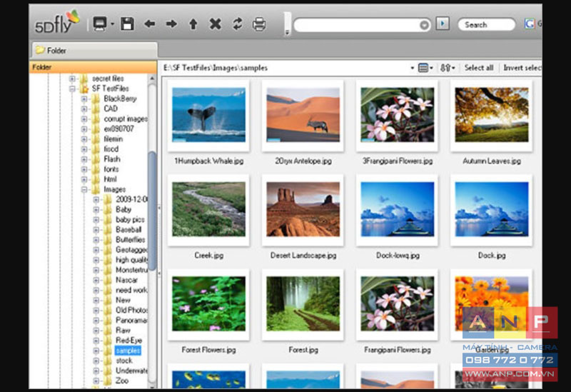Screen dimensions: 571x392
Task: Click the Search box
Action: pos(487,24)
